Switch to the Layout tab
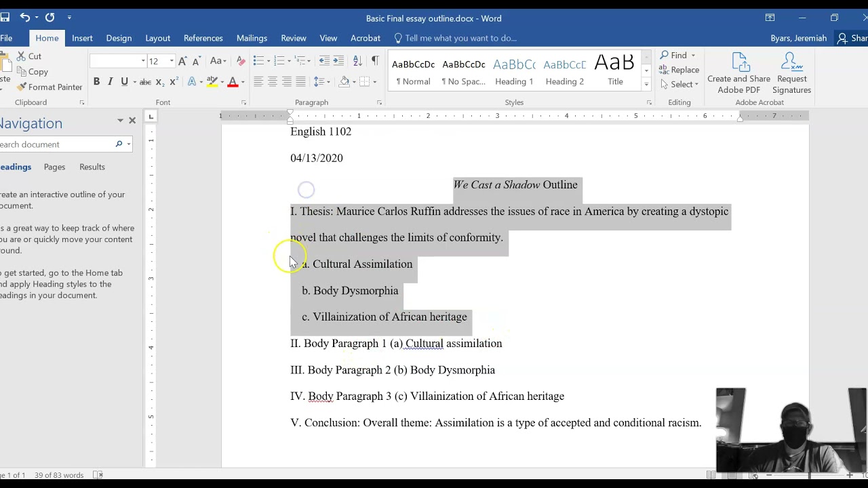The width and height of the screenshot is (868, 488). point(157,38)
